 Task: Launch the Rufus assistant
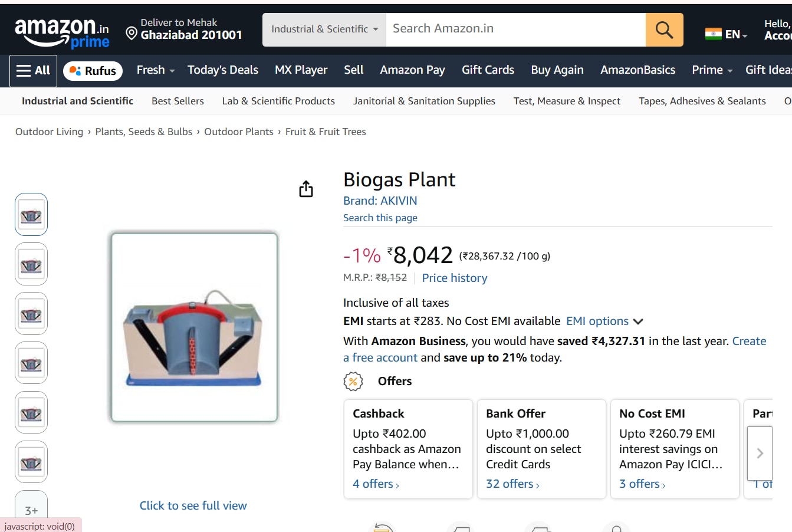click(x=93, y=71)
